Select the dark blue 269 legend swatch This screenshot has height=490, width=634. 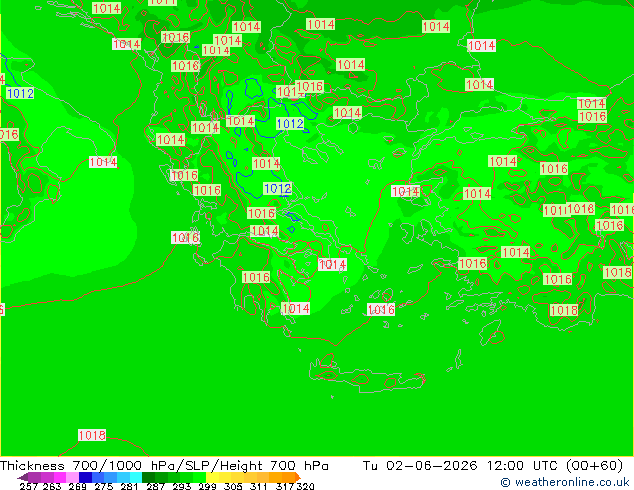(85, 477)
